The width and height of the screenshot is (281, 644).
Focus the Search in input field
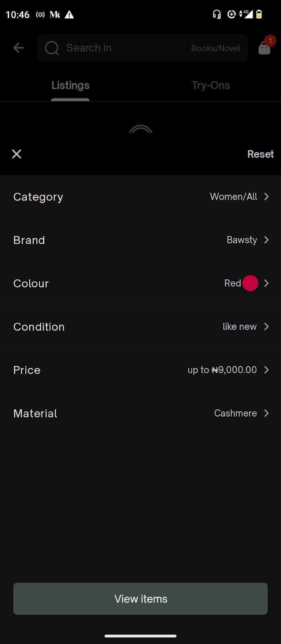(125, 48)
